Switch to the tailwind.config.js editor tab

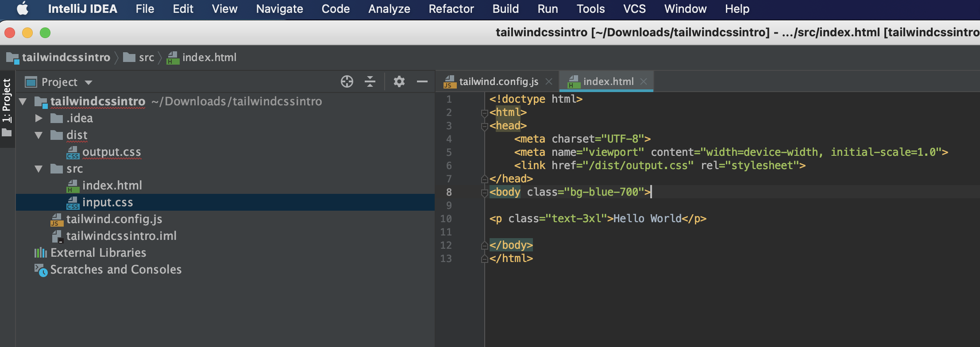tap(499, 81)
